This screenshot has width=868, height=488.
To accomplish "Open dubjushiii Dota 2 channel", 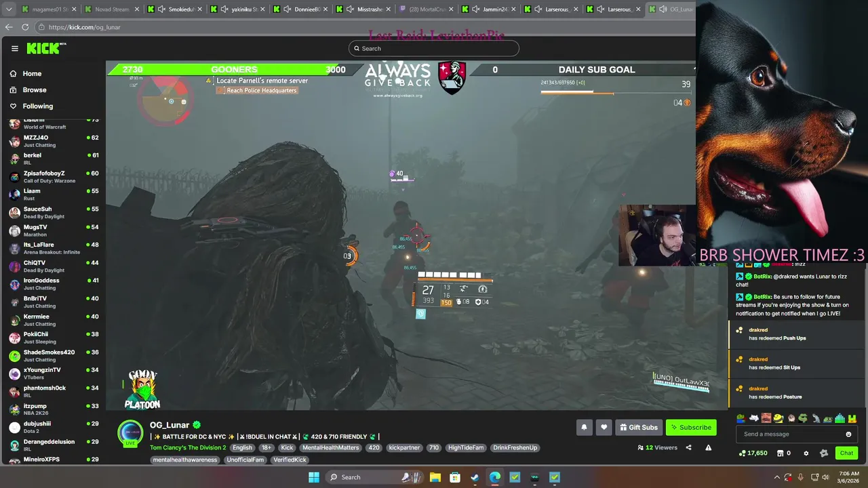I will tap(53, 427).
